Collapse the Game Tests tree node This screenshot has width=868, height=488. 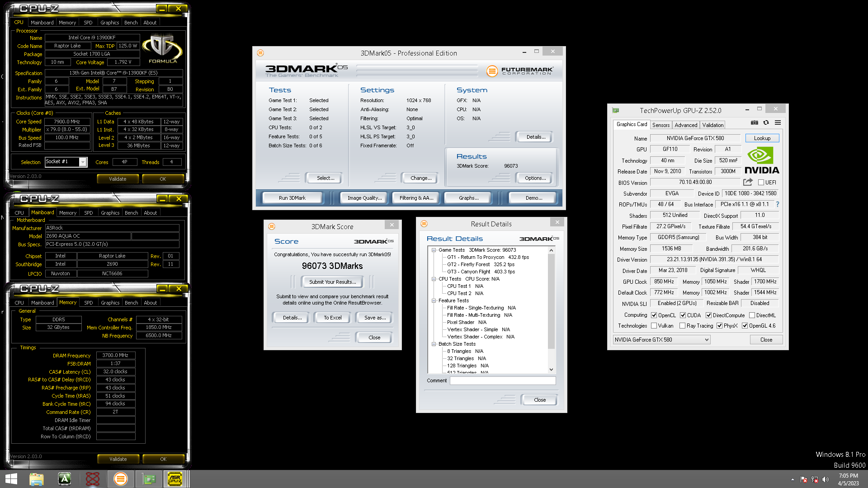(x=434, y=250)
